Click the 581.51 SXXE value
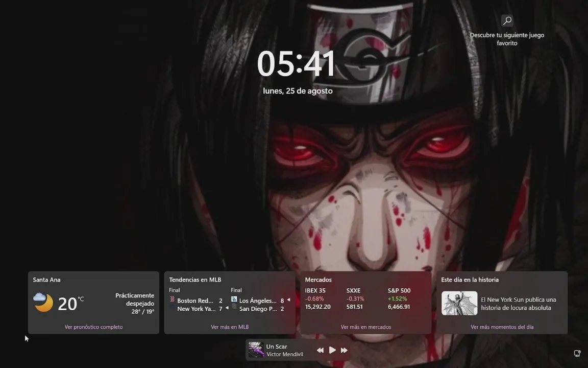This screenshot has height=368, width=588. pyautogui.click(x=354, y=307)
